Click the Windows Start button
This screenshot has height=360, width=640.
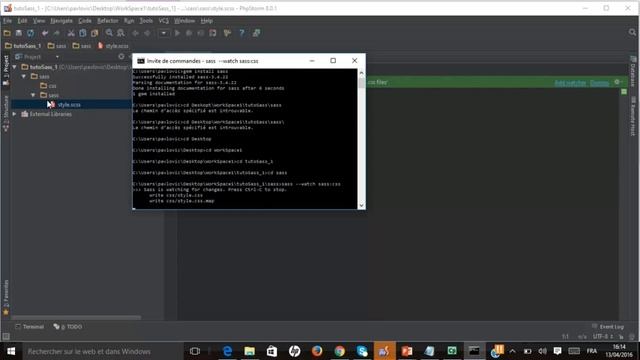click(11, 351)
